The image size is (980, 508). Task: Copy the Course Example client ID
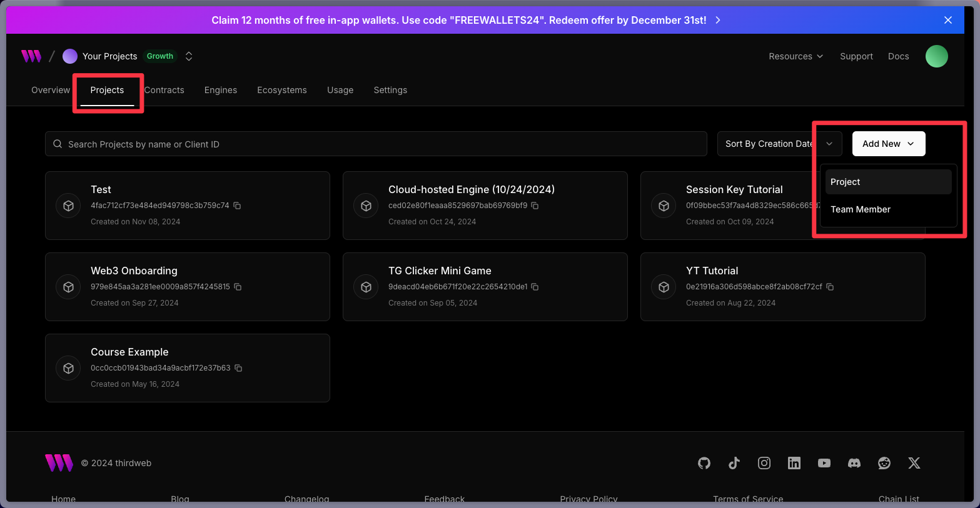tap(239, 368)
